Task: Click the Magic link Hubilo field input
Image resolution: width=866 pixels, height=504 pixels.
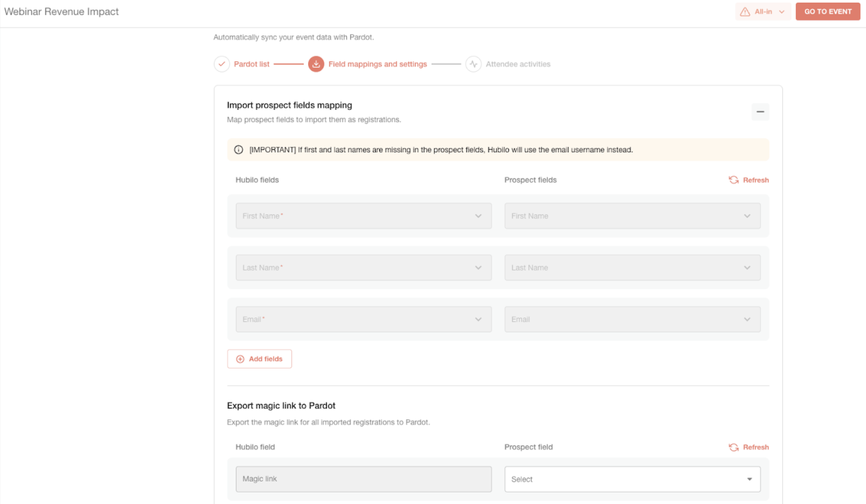Action: coord(364,479)
